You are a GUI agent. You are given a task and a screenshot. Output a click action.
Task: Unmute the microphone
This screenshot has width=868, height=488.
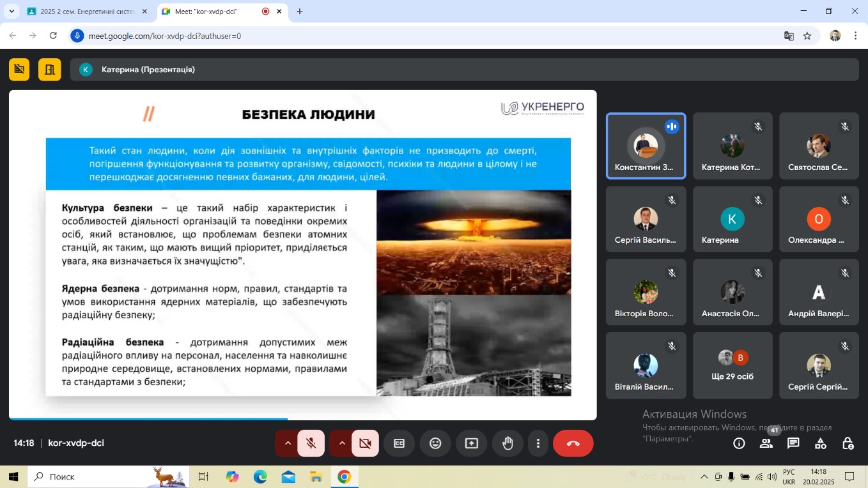point(311,443)
